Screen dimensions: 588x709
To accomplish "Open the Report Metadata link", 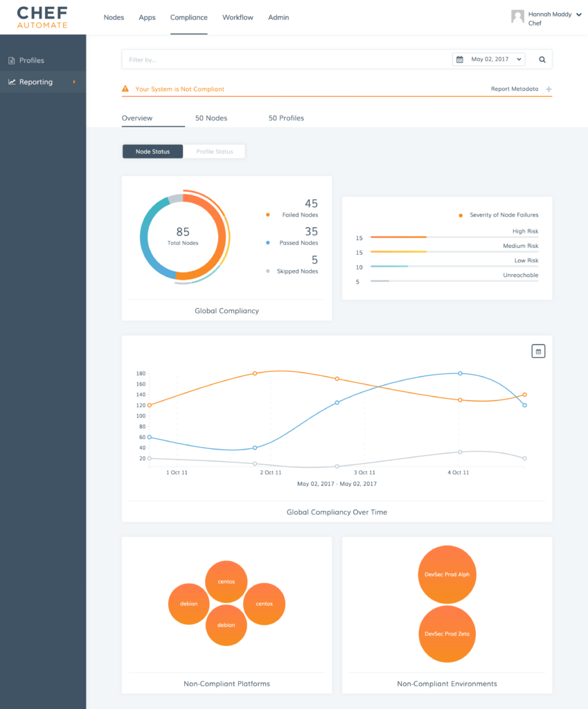I will pyautogui.click(x=514, y=89).
